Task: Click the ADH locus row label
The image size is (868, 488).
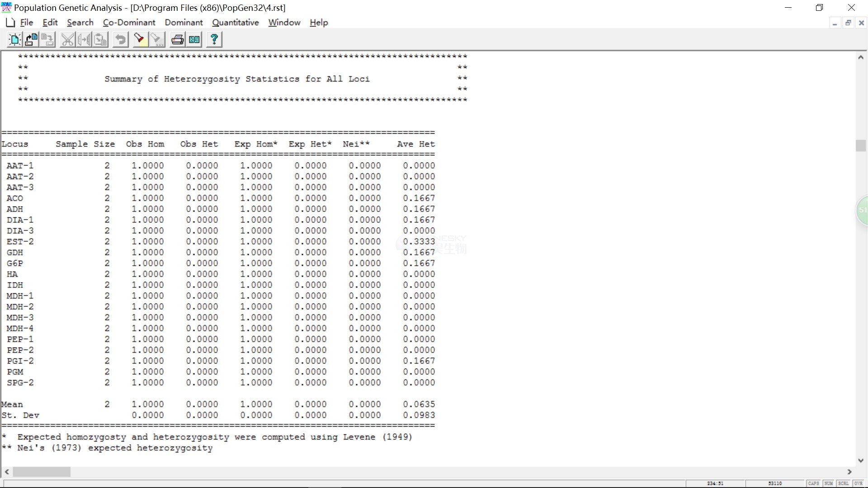Action: point(15,209)
